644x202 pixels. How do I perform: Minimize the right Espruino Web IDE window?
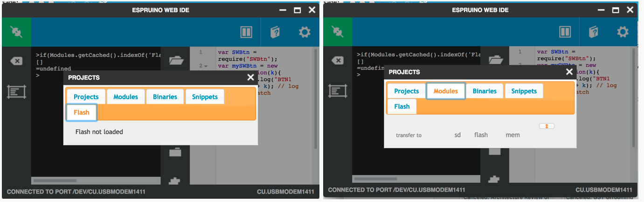click(601, 10)
